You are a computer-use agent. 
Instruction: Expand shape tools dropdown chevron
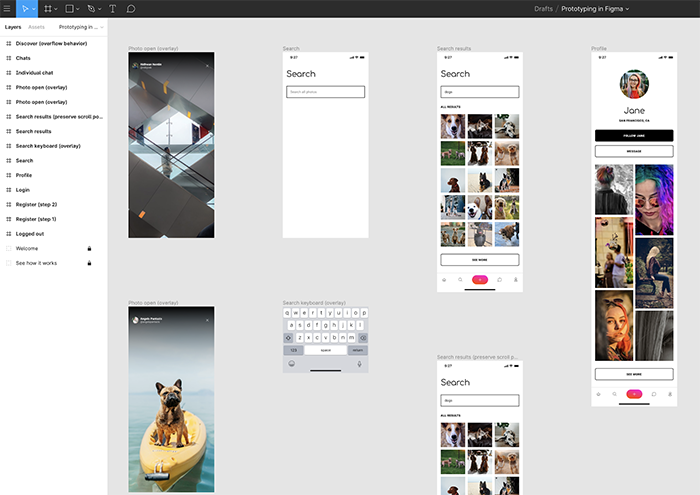[78, 9]
